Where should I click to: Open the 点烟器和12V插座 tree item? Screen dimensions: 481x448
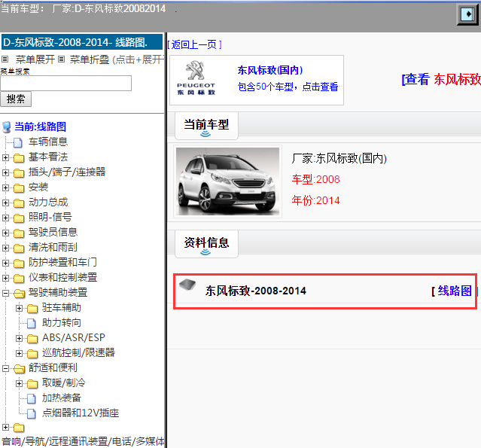tap(81, 413)
